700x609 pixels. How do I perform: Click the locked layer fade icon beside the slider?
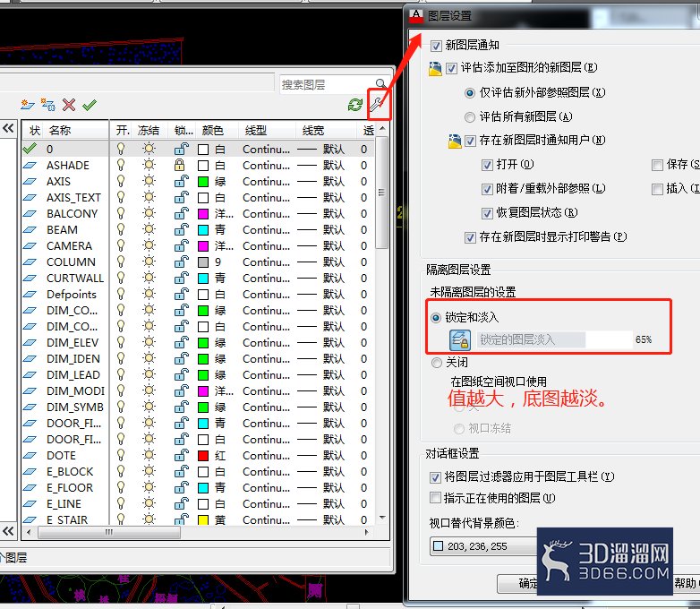[460, 339]
